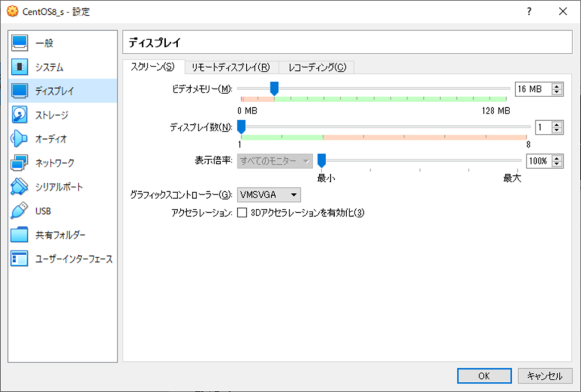This screenshot has height=392, width=581.
Task: Decrease ディスプレイ数 with down arrow
Action: point(557,130)
